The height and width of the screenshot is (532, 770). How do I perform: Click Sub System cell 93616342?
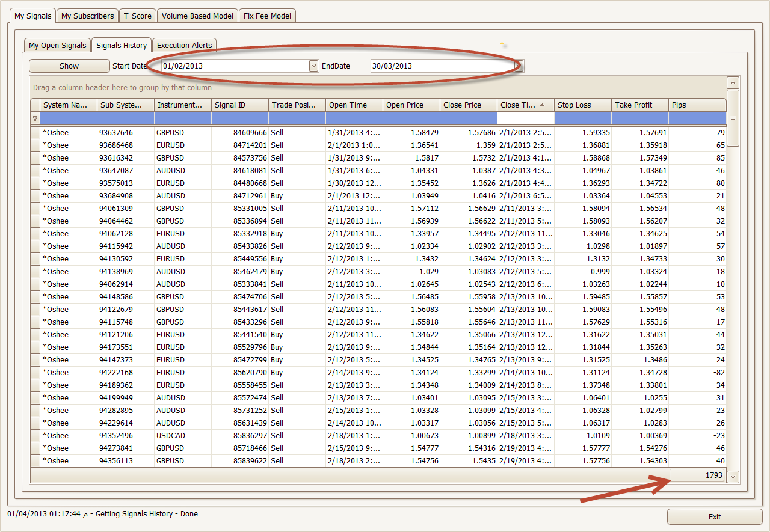[126, 157]
